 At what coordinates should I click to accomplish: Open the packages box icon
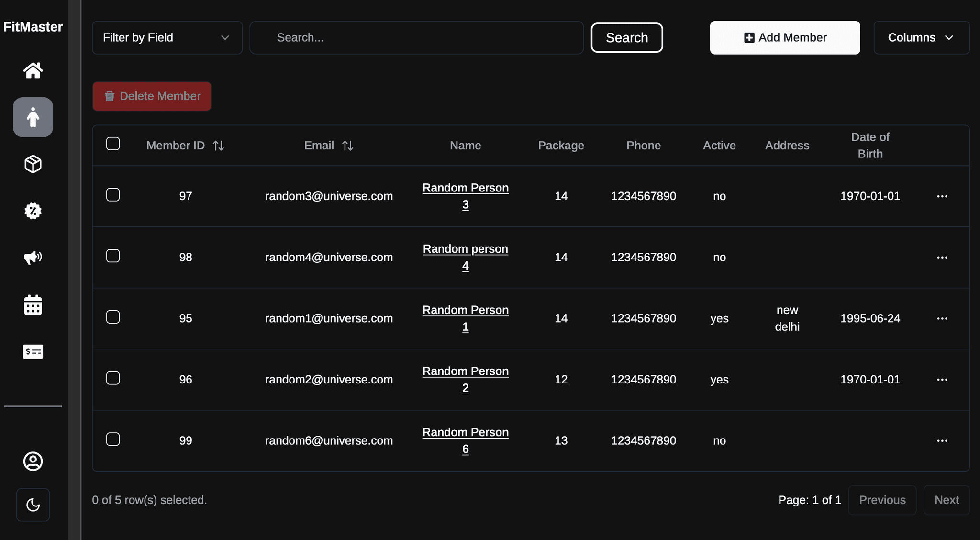[x=33, y=164]
